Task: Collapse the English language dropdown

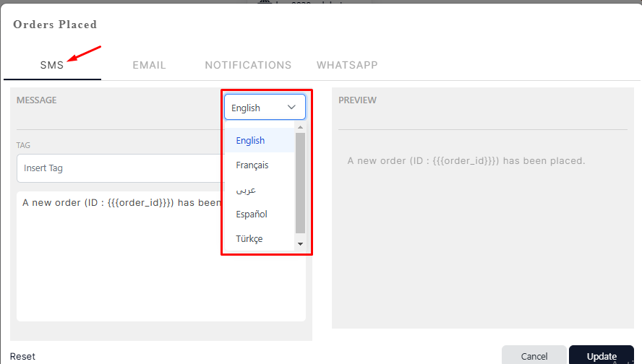Action: coord(265,107)
